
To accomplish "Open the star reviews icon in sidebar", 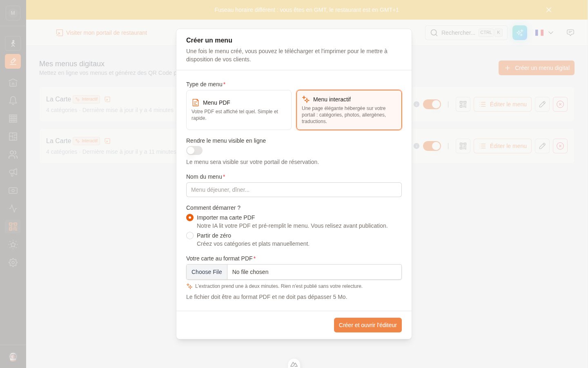I will (x=13, y=245).
